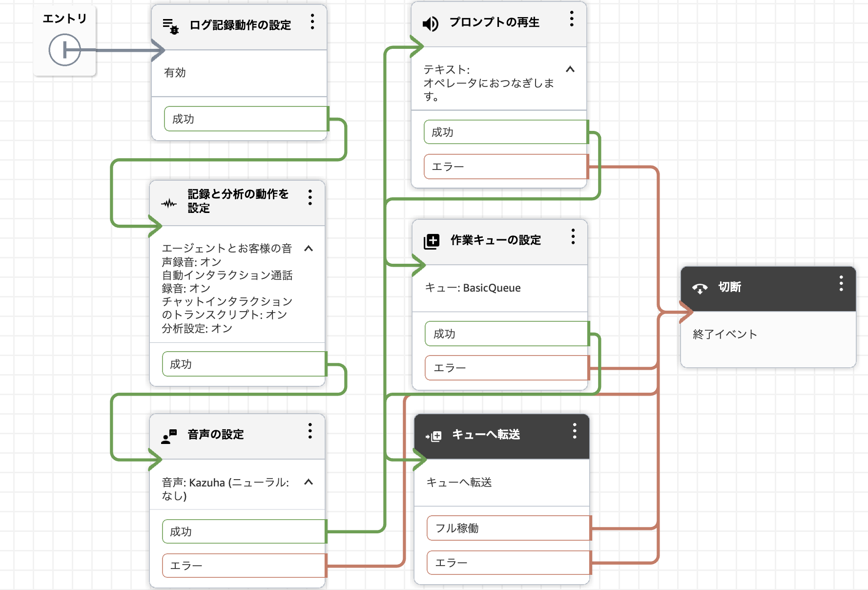Click the queue icon on 作業キューの設定

(432, 241)
